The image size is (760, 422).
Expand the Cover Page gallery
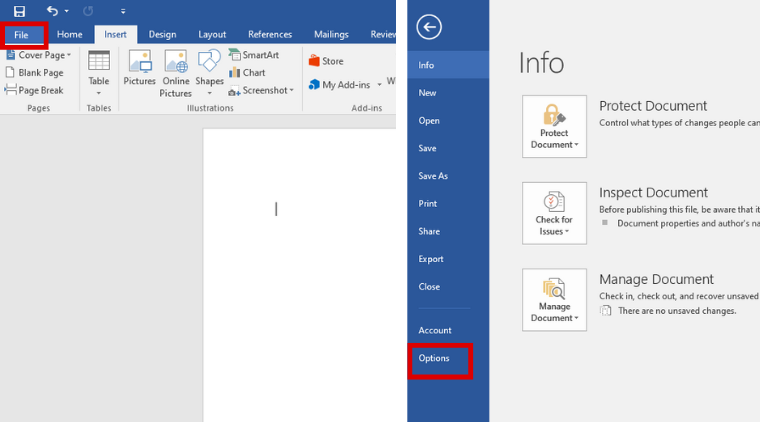point(39,55)
